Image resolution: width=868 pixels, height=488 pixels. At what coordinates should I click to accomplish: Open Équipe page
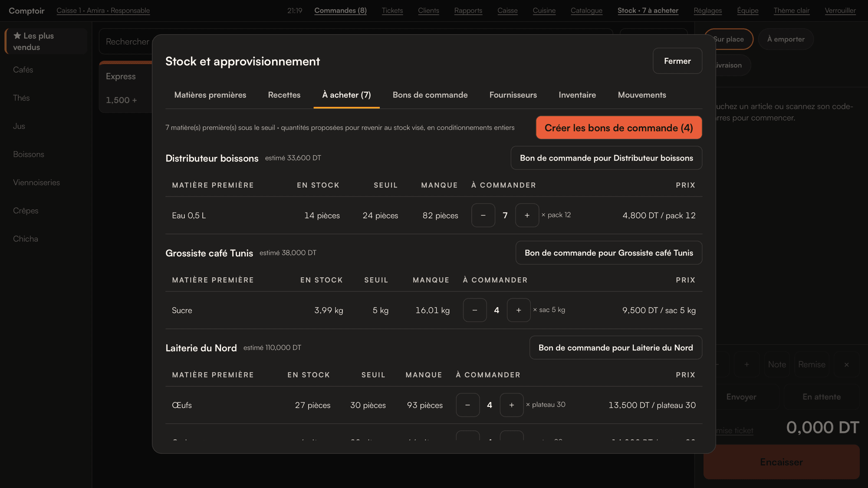[747, 10]
